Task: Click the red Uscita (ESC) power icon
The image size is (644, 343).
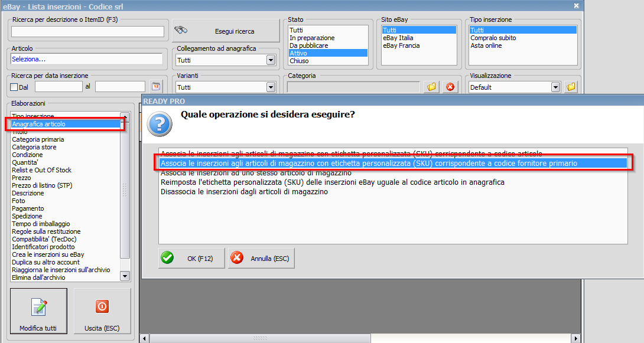Action: (102, 306)
